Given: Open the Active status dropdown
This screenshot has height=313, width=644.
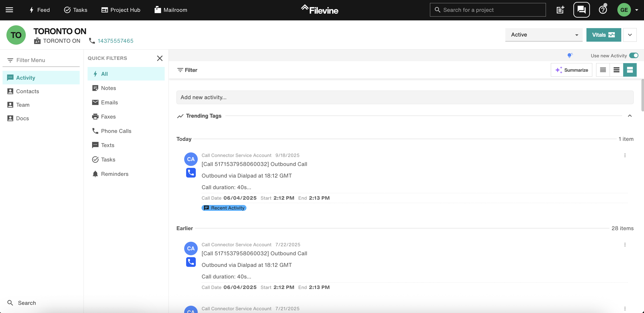Looking at the screenshot, I should click(544, 35).
